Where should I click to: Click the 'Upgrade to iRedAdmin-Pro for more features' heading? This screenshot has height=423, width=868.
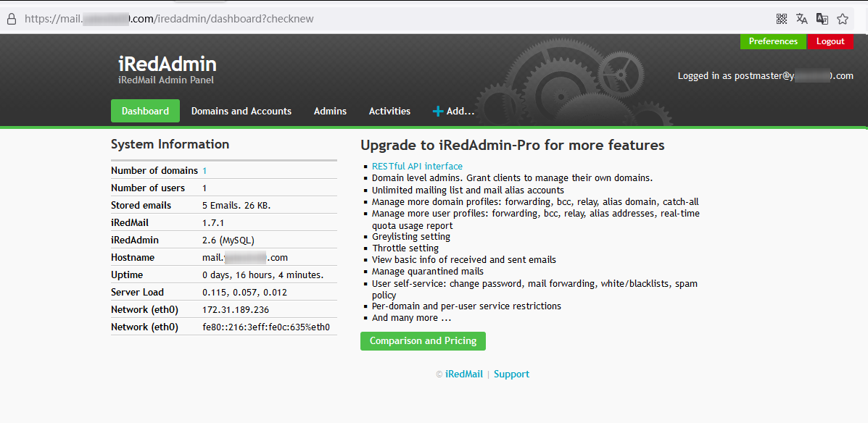(513, 146)
